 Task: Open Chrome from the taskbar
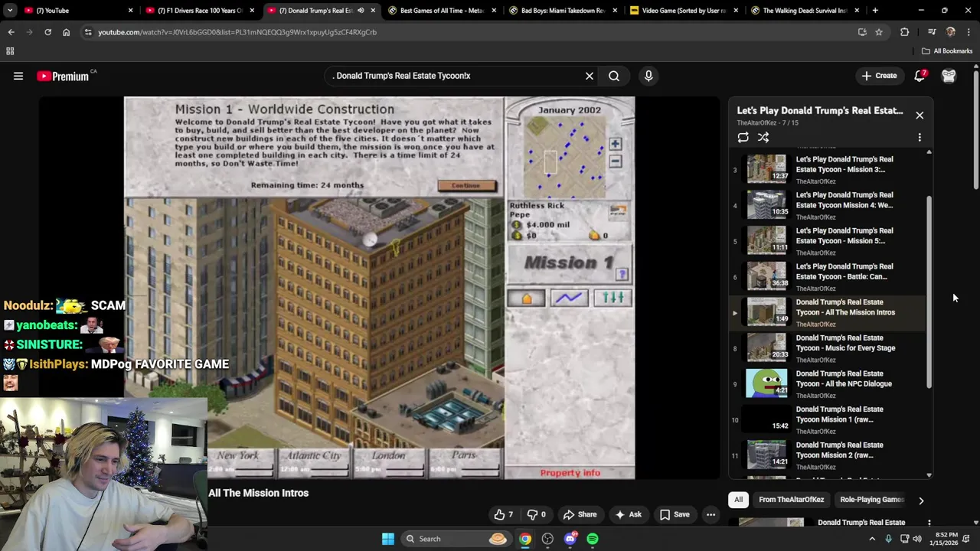[525, 539]
